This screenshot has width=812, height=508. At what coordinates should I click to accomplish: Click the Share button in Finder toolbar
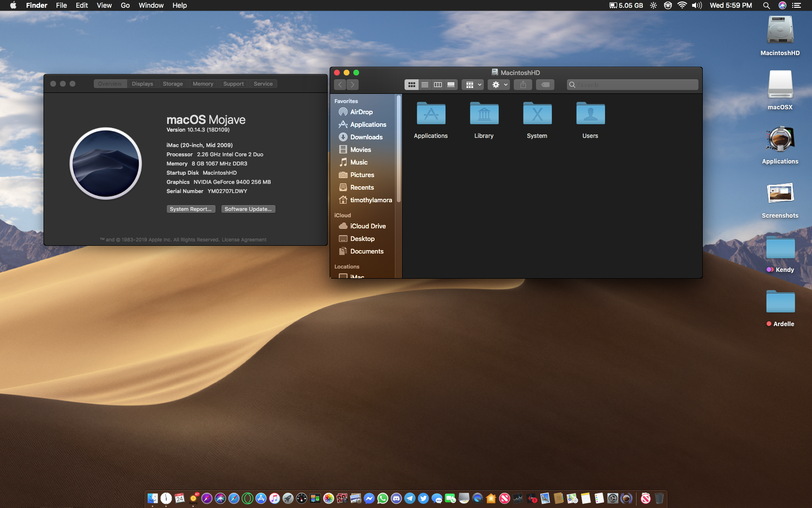[523, 85]
